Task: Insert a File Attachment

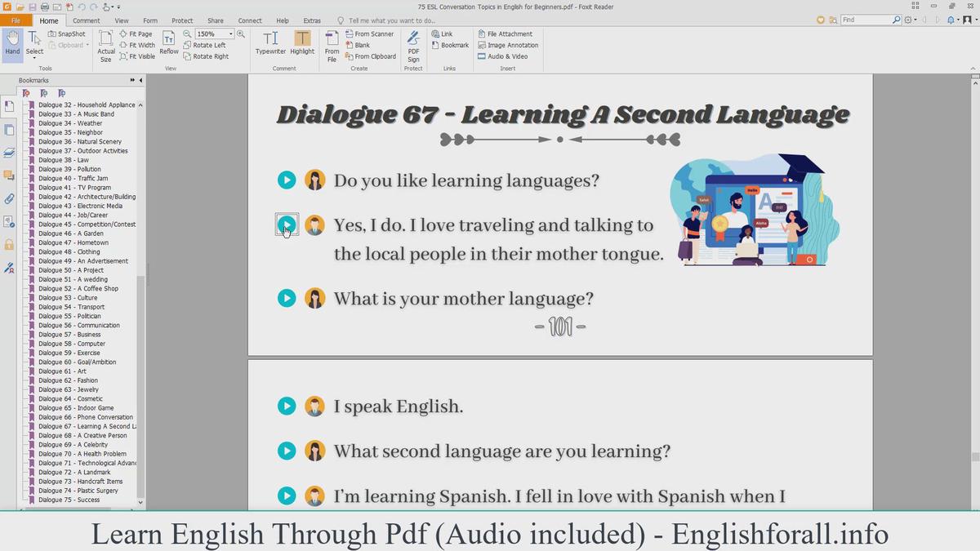Action: point(505,34)
